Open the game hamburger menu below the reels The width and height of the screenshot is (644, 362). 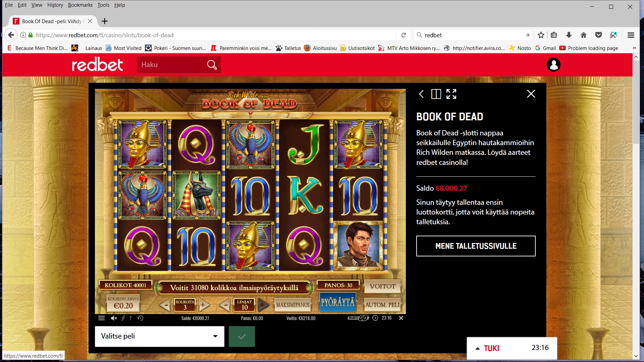(x=101, y=318)
